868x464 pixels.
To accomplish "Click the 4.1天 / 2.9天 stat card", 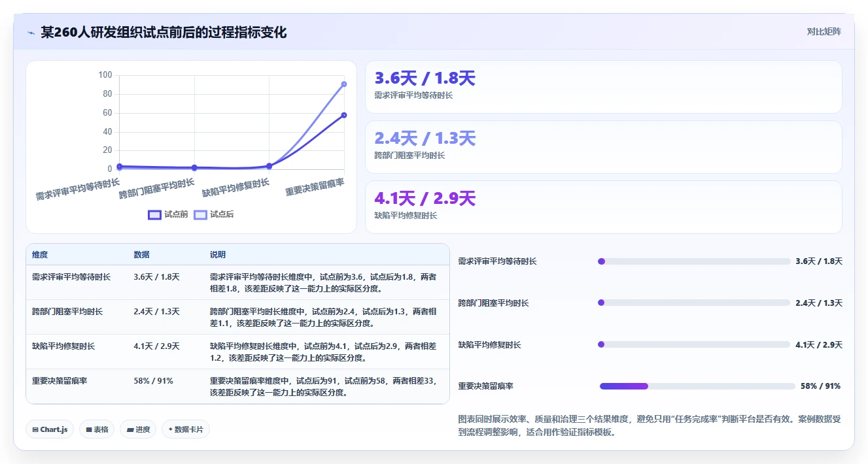I will (x=603, y=207).
